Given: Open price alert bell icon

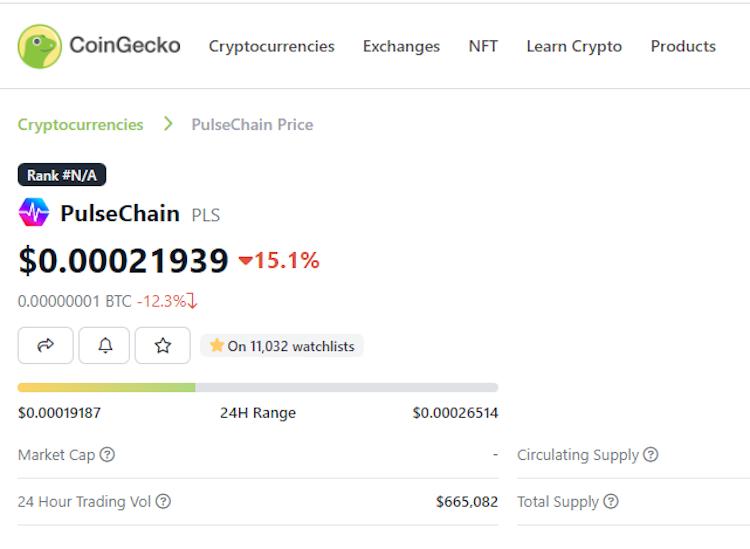Looking at the screenshot, I should pyautogui.click(x=104, y=345).
